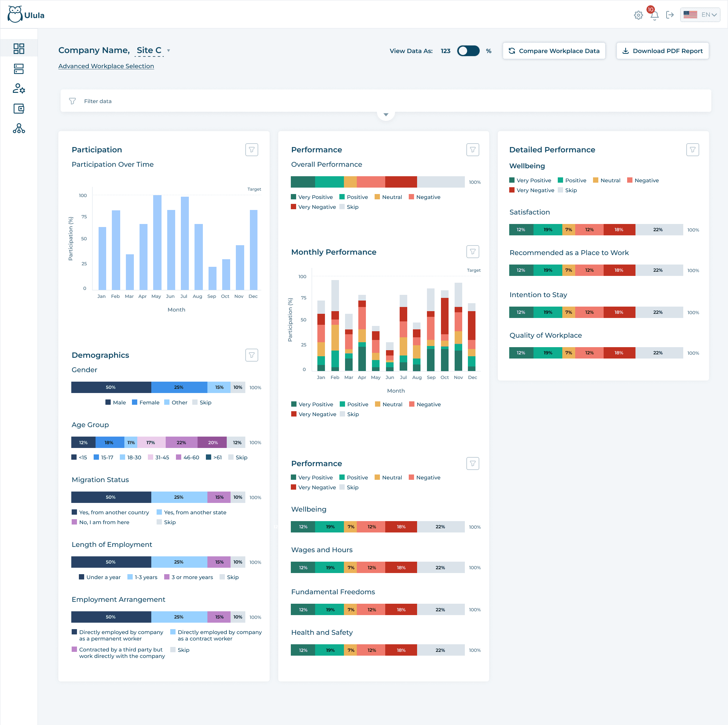Expand the filter data panel arrow

pyautogui.click(x=386, y=114)
